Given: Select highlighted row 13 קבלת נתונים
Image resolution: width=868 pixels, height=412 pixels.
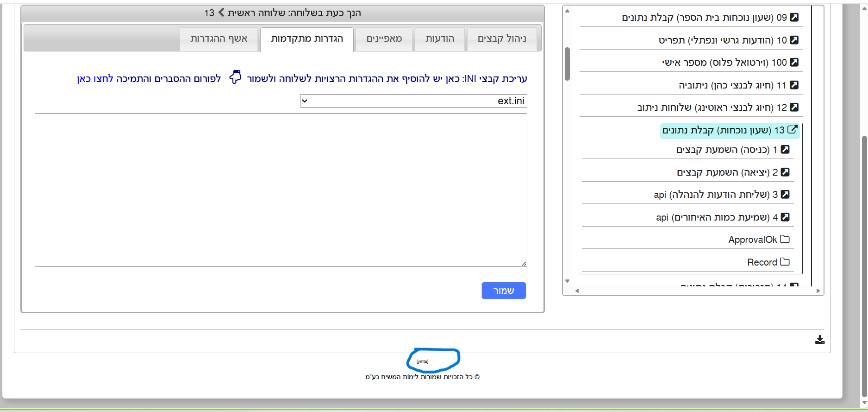Looking at the screenshot, I should tap(730, 130).
